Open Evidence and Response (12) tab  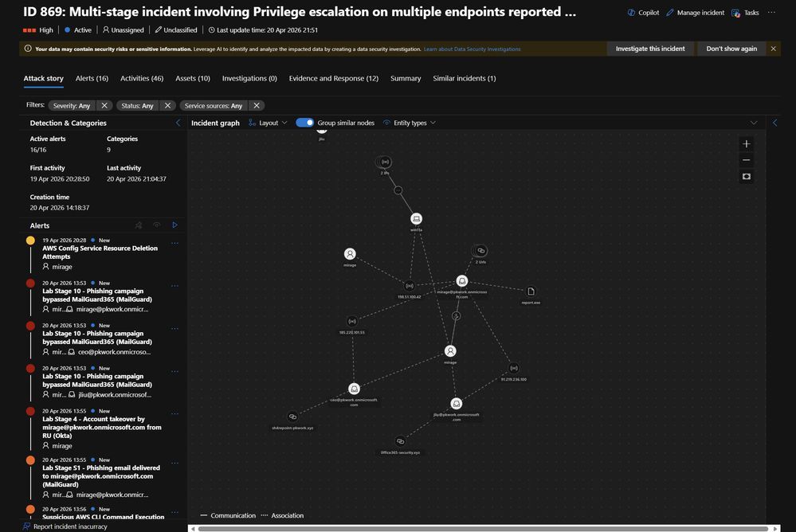coord(334,78)
